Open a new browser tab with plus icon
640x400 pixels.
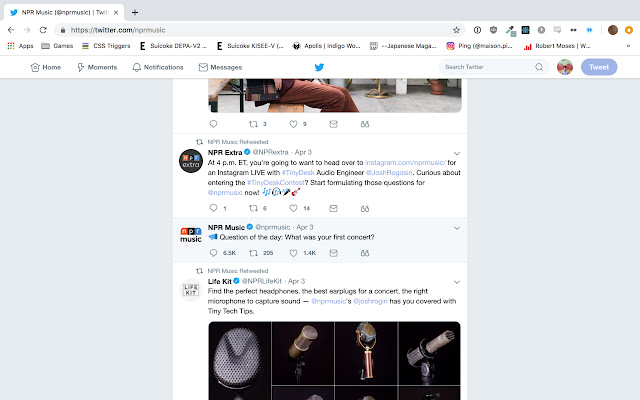(135, 12)
